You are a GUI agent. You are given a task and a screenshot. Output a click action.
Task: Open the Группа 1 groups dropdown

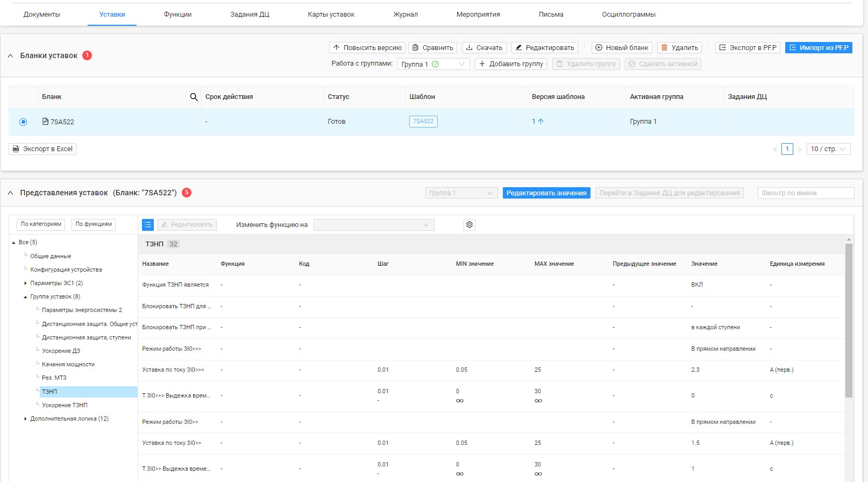coord(433,64)
